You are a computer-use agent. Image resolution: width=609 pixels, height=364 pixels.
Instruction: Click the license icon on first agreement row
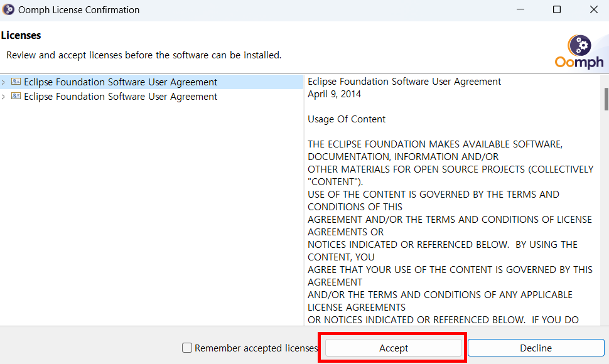(16, 82)
